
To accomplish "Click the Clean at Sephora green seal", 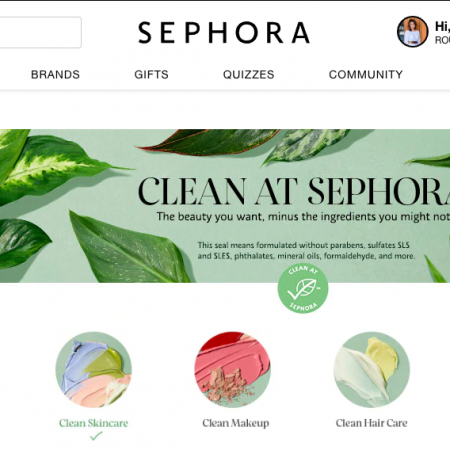I will coord(303,288).
